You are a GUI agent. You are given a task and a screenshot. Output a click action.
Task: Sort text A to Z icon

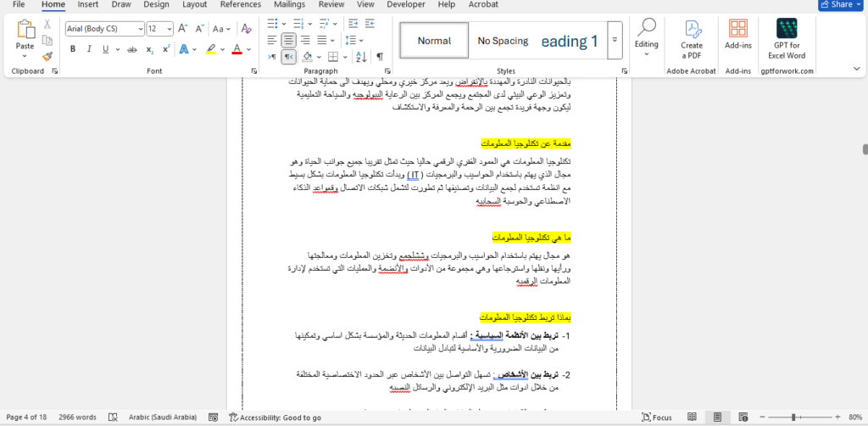point(361,57)
